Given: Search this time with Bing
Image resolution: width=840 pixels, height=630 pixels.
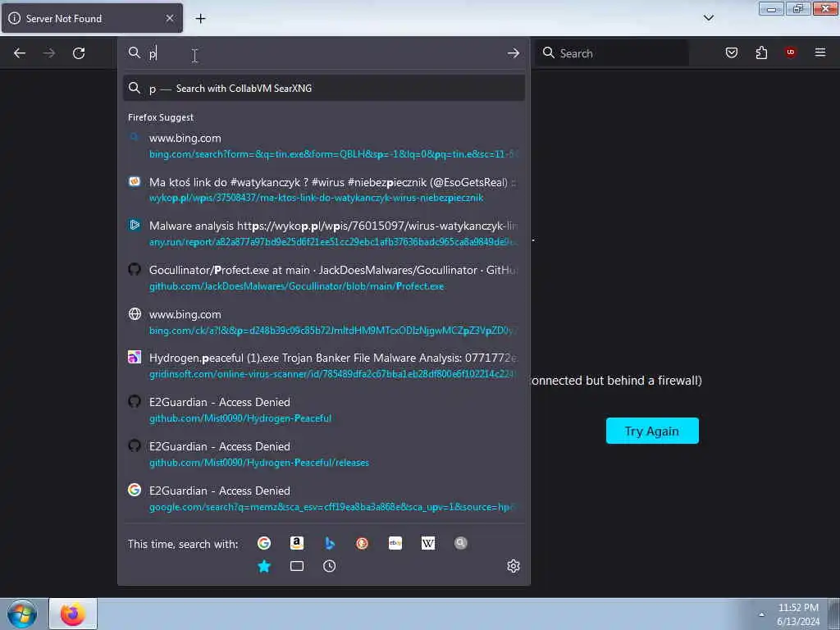Looking at the screenshot, I should 330,543.
